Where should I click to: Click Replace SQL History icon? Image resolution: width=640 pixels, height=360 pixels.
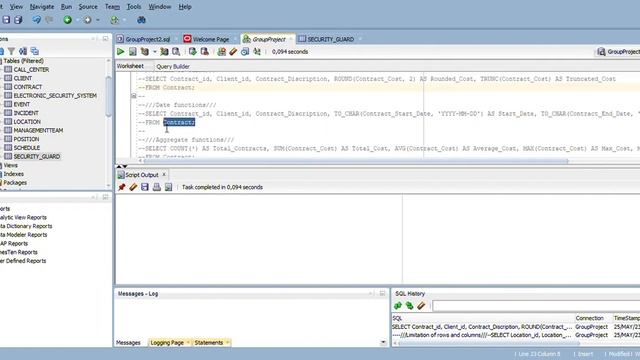[409, 305]
